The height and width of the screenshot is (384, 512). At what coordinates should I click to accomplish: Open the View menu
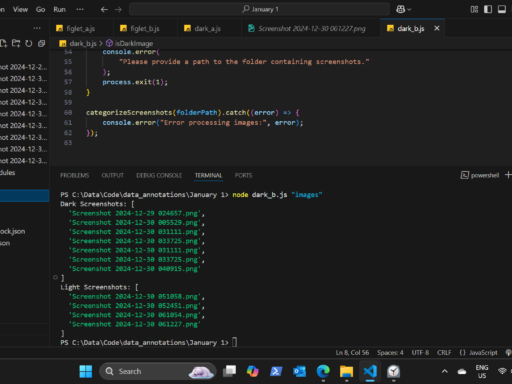20,9
